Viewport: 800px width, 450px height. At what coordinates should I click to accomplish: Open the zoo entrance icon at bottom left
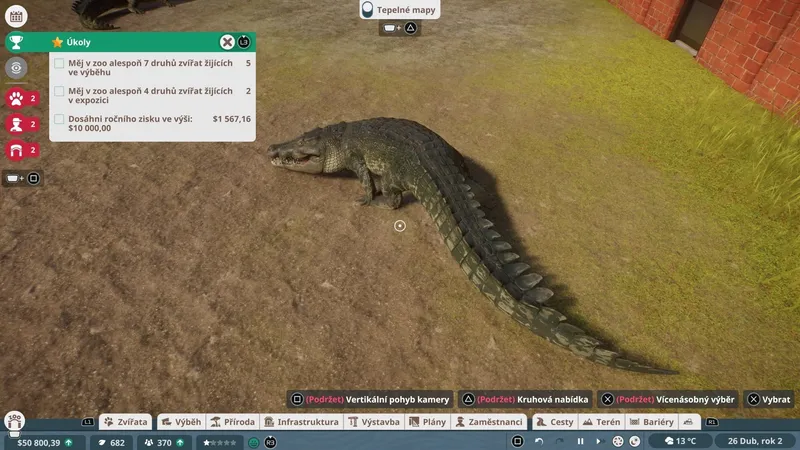15,422
